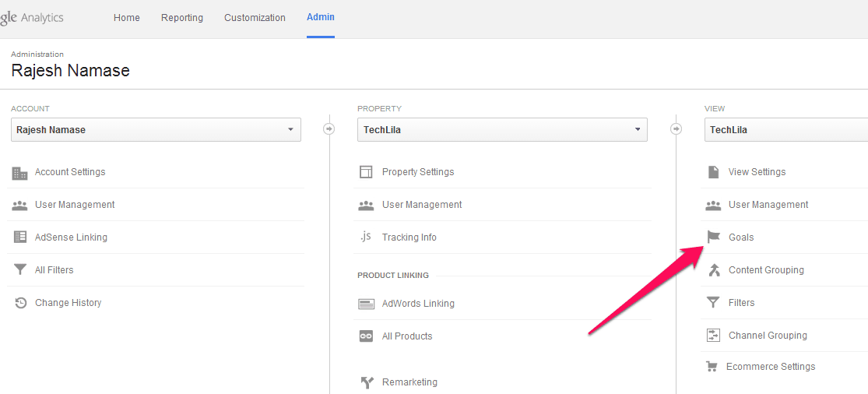Click the Administration breadcrumb text
Image resolution: width=868 pixels, height=394 pixels.
click(x=37, y=55)
